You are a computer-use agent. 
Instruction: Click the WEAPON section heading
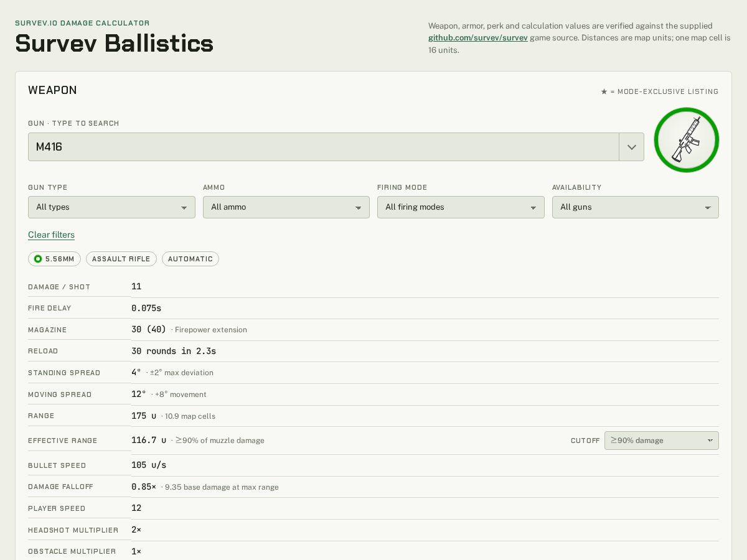pos(52,90)
